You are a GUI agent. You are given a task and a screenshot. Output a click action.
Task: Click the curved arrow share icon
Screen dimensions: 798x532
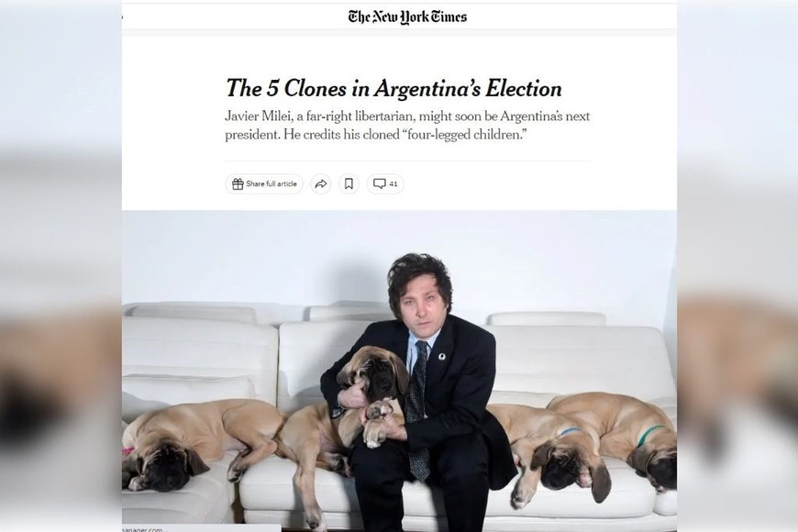(321, 183)
